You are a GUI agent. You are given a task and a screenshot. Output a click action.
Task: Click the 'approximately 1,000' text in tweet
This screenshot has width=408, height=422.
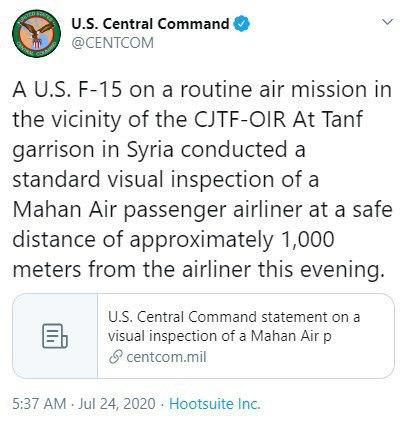tap(232, 240)
